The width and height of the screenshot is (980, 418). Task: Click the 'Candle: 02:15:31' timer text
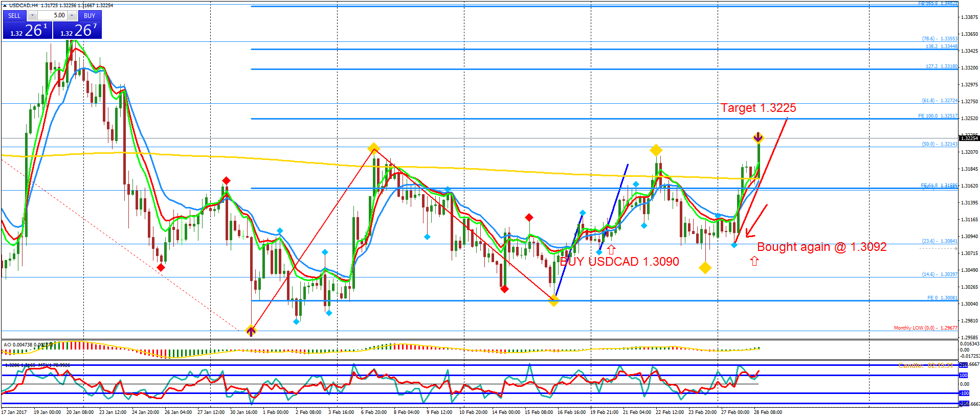[x=926, y=365]
